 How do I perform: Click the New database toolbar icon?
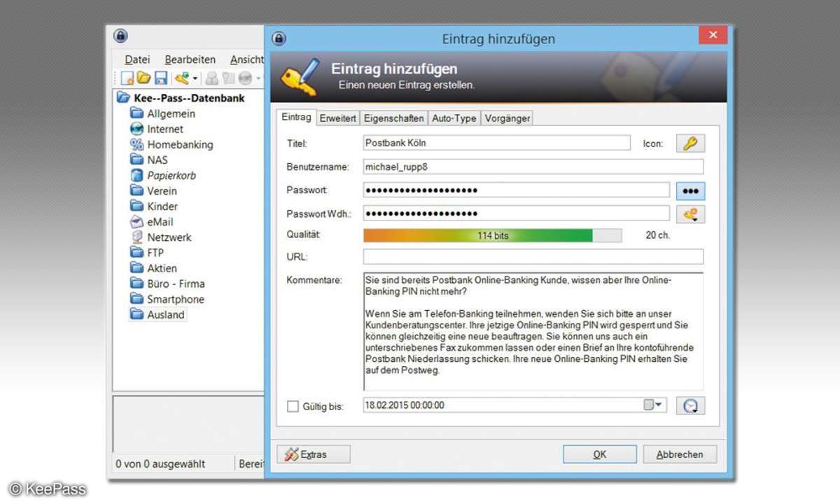coord(127,78)
